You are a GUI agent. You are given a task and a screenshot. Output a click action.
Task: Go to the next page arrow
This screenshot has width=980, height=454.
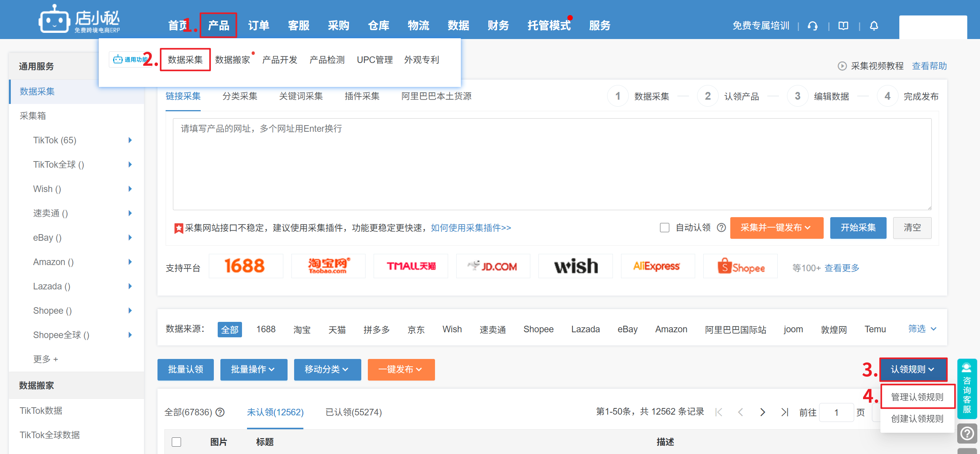click(x=762, y=412)
